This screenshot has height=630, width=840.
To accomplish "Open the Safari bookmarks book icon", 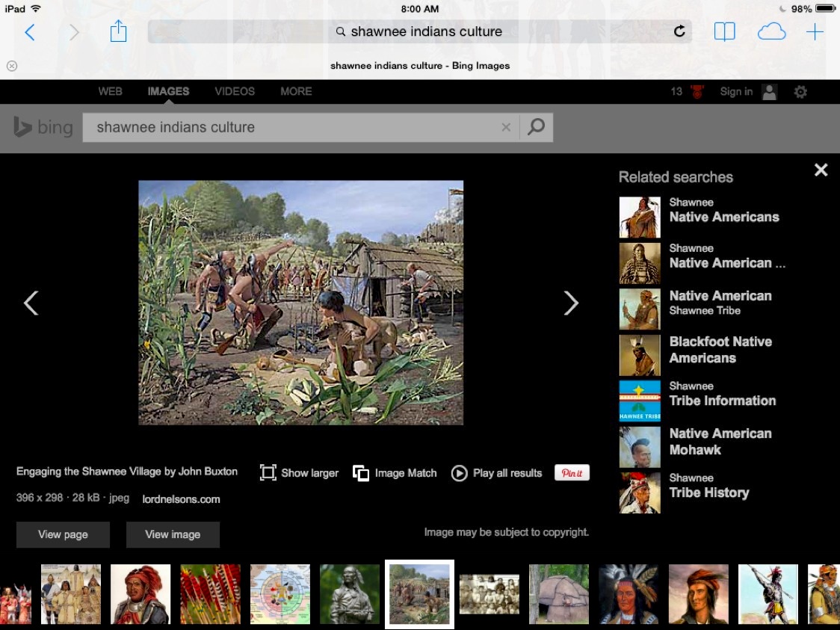I will coord(724,31).
